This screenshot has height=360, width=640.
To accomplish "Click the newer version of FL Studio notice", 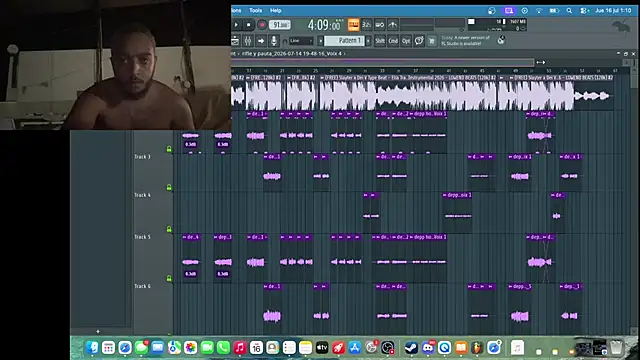I will pos(465,40).
